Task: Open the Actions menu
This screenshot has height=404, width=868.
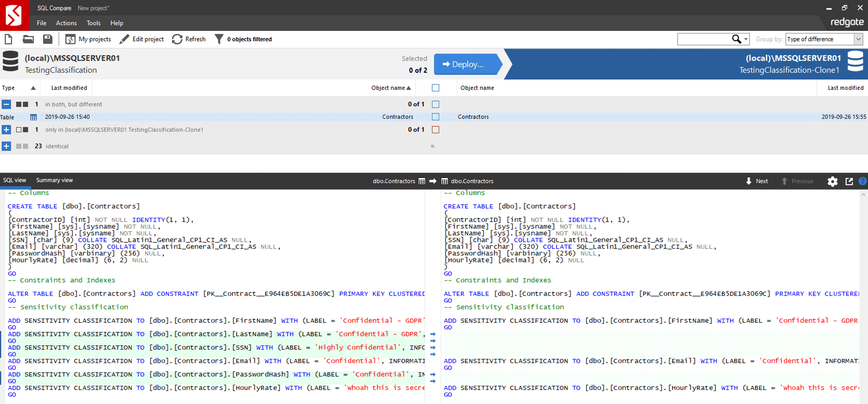Action: pyautogui.click(x=66, y=23)
